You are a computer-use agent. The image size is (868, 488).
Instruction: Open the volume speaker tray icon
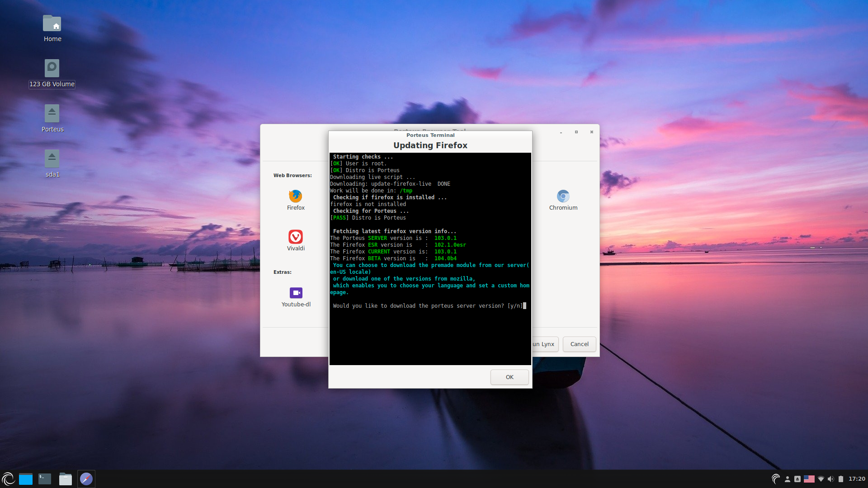(831, 479)
